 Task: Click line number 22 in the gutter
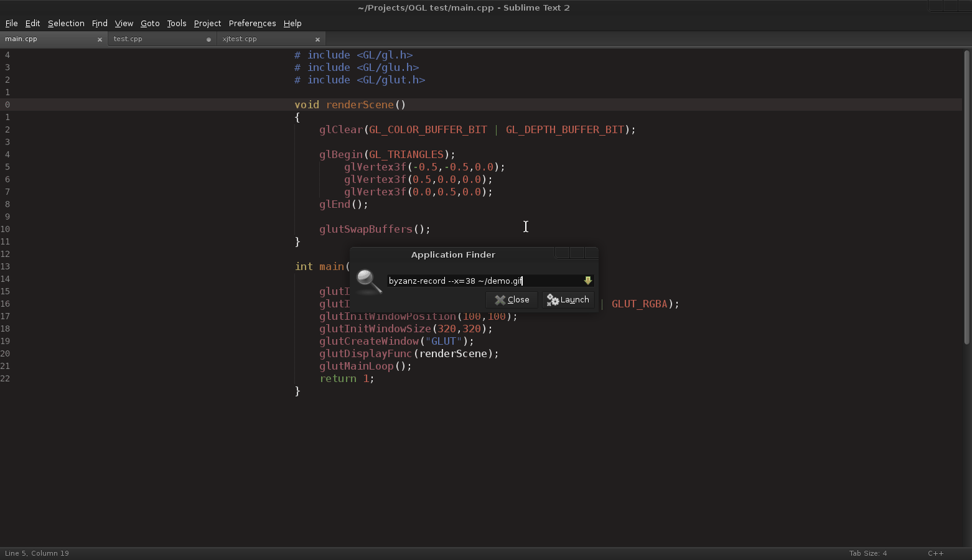pos(6,378)
